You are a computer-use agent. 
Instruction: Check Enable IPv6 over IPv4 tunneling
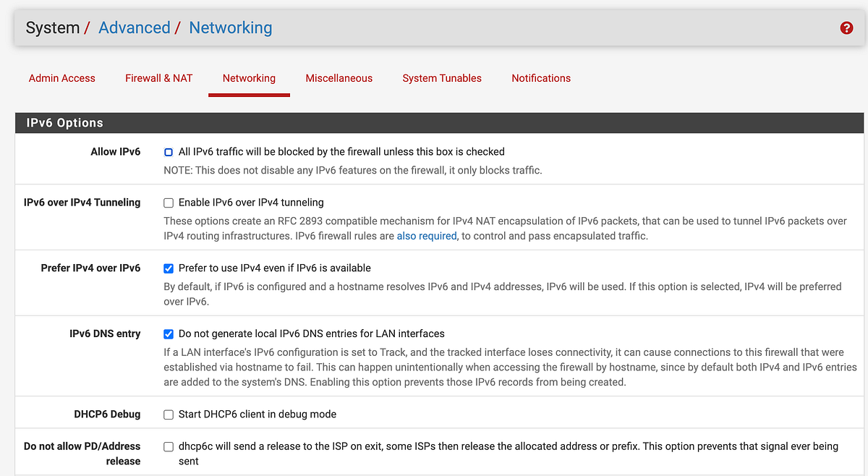168,203
